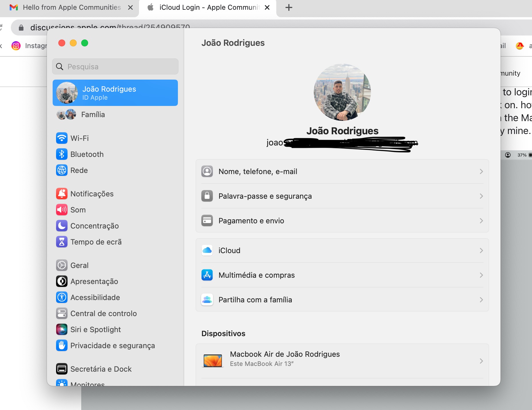Viewport: 532px width, 410px height.
Task: Click the Família avatars icon
Action: (x=66, y=115)
